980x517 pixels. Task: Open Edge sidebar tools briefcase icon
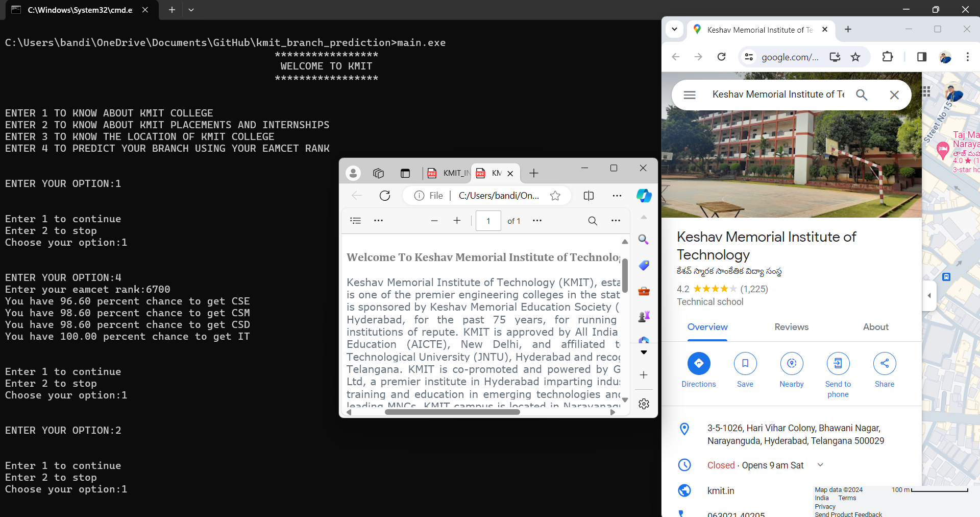point(644,291)
